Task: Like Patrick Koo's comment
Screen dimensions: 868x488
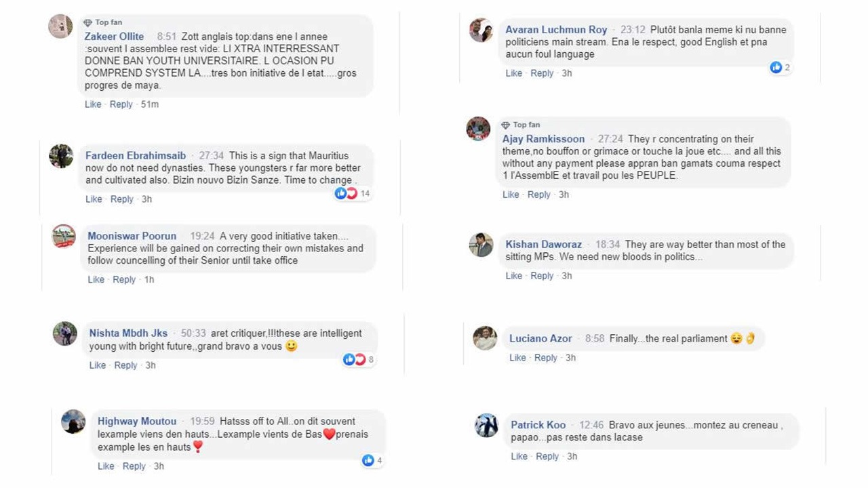Action: [519, 457]
